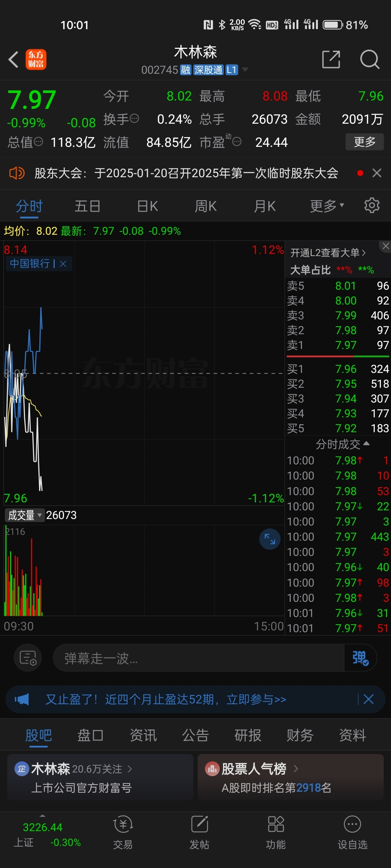Tap the L1 level badge

232,70
